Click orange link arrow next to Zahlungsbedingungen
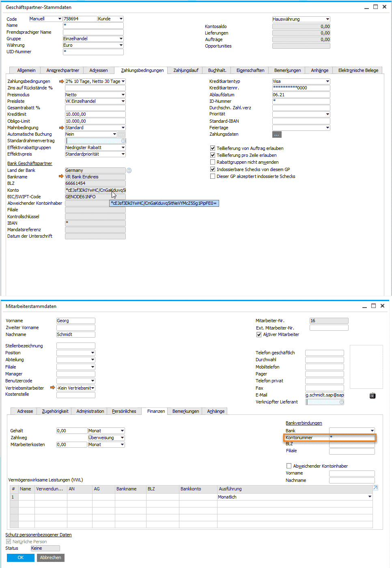Viewport: 392px width, 568px height. click(x=61, y=82)
